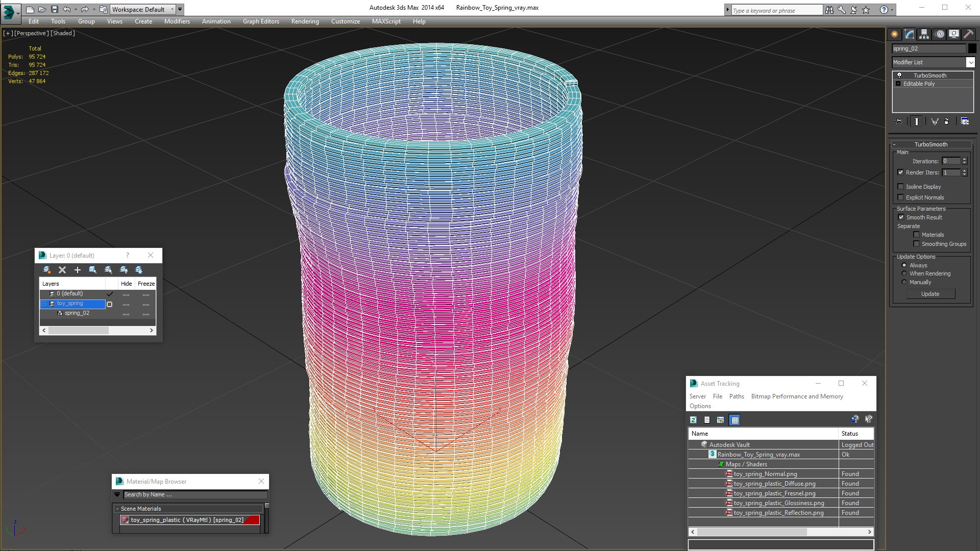Refresh the Asset Tracking list
The height and width of the screenshot is (551, 980).
(693, 420)
